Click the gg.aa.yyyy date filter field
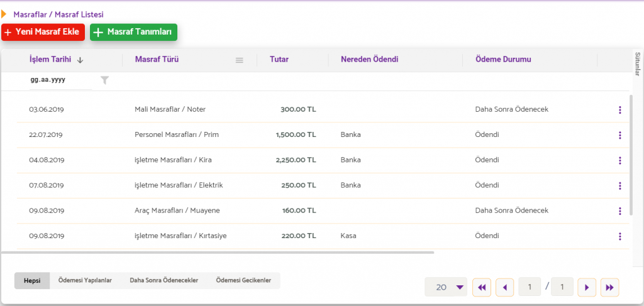Viewport: 644px width, 306px height. 60,80
